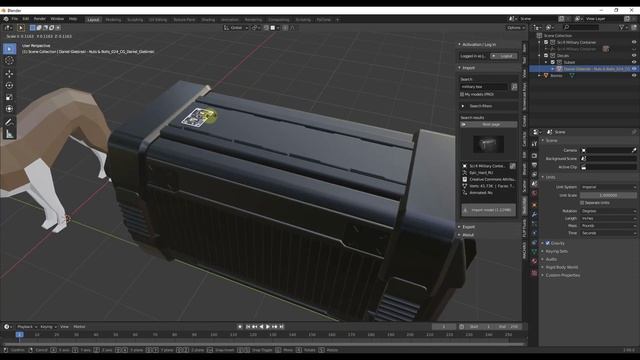The width and height of the screenshot is (640, 360).
Task: Click the Import model button
Action: 489,210
